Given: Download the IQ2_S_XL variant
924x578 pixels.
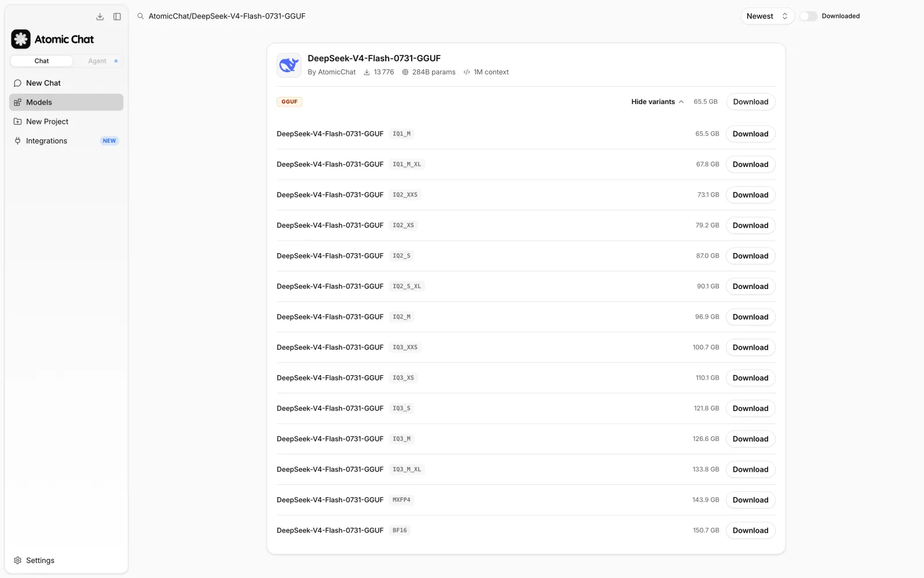Looking at the screenshot, I should [751, 287].
